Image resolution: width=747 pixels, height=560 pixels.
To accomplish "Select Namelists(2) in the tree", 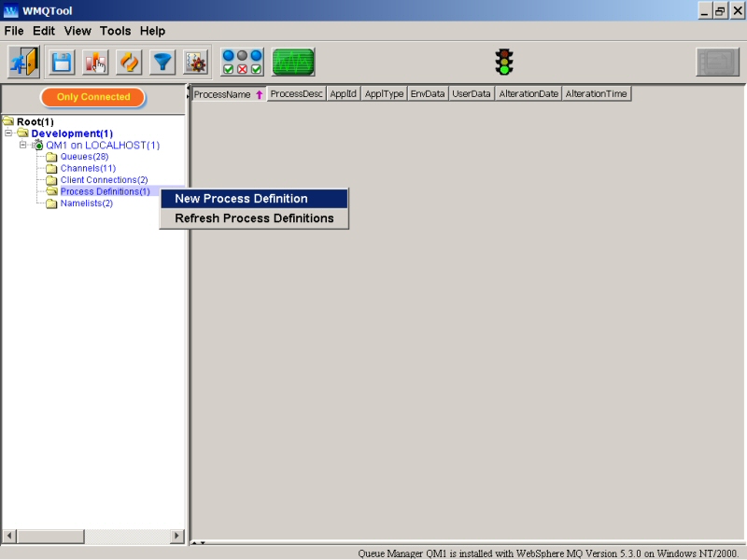I will [x=87, y=203].
